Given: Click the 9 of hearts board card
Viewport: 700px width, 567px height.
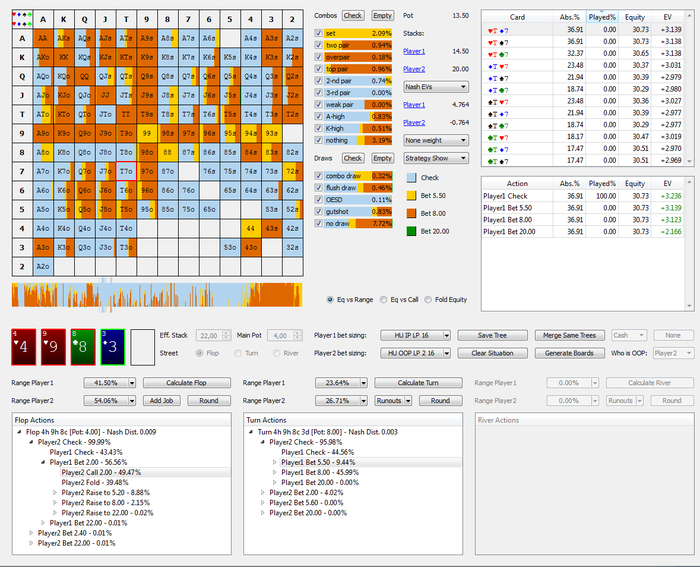Looking at the screenshot, I should 53,347.
